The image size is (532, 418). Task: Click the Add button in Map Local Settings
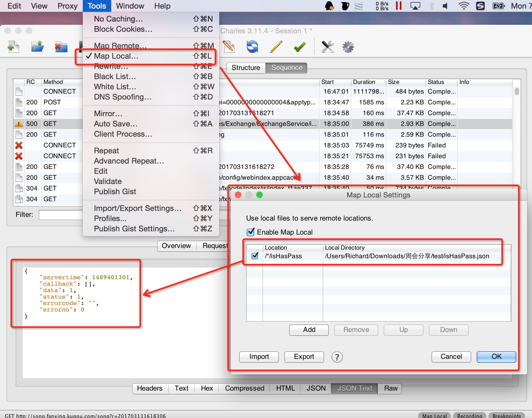point(309,330)
